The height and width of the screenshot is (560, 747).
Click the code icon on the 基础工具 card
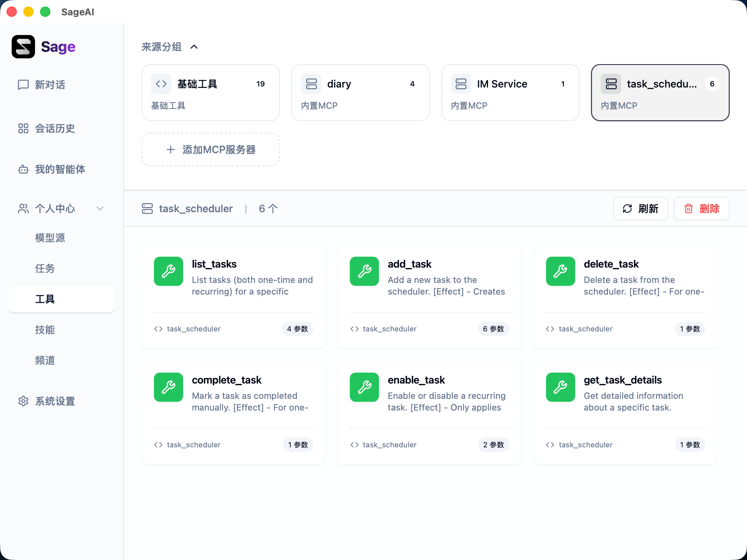click(161, 83)
